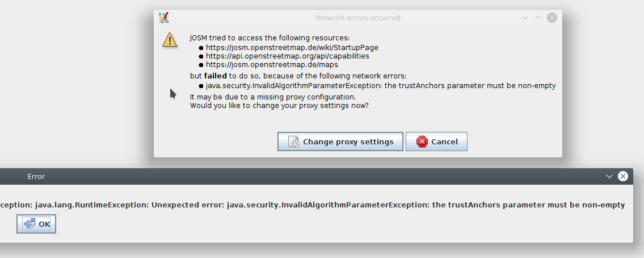644x258 pixels.
Task: Click the JOSM logo in the dialog title bar
Action: tap(164, 18)
